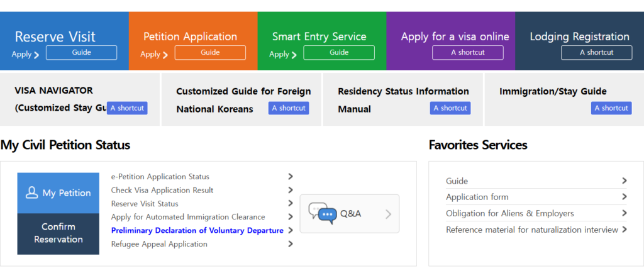Screen dimensions: 644x278
Task: Click chevron beside Automated Immigration Clearance
Action: point(291,217)
